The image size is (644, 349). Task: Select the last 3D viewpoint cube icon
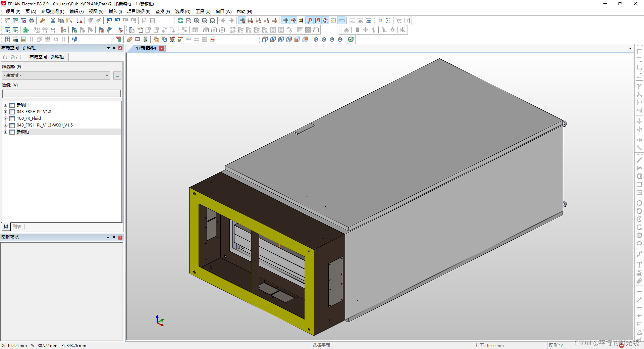(x=305, y=39)
